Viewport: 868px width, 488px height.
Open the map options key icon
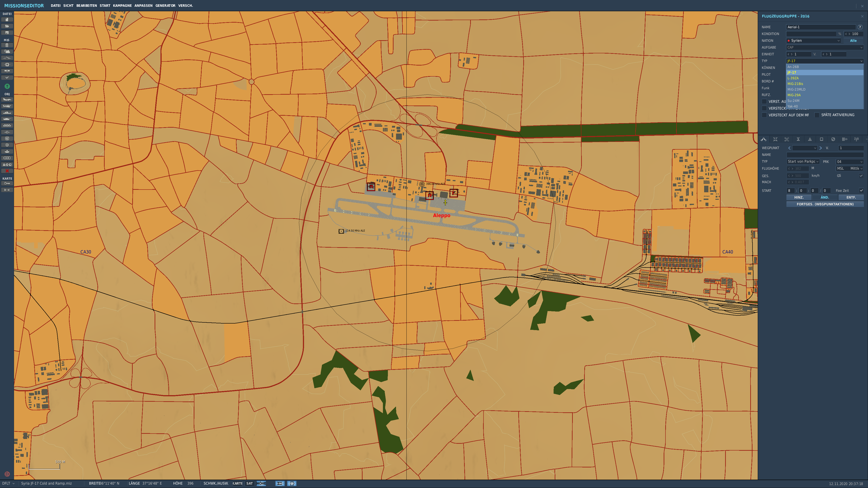click(x=7, y=183)
